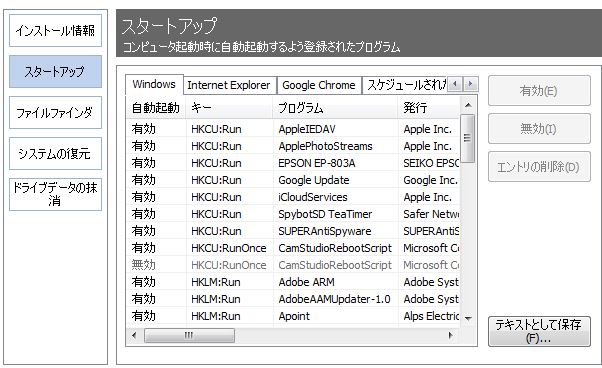Click the horizontal scrollbar left arrow
Image resolution: width=602 pixels, height=368 pixels.
134,335
